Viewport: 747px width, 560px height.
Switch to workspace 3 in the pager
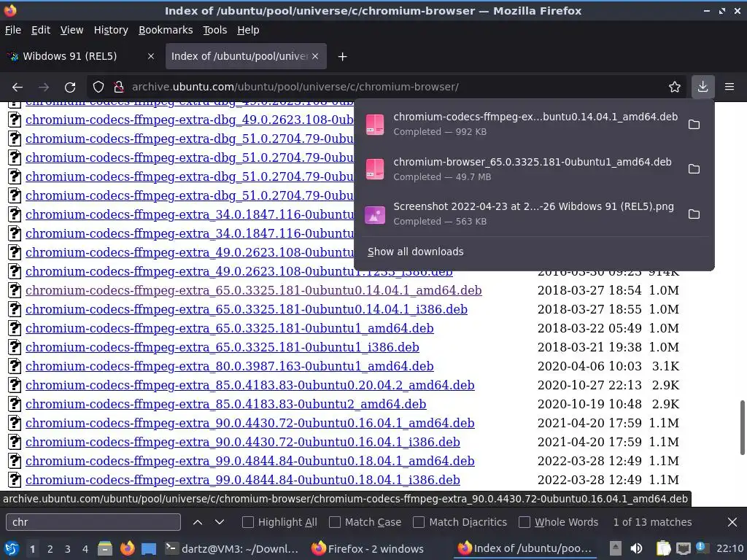[x=68, y=549]
